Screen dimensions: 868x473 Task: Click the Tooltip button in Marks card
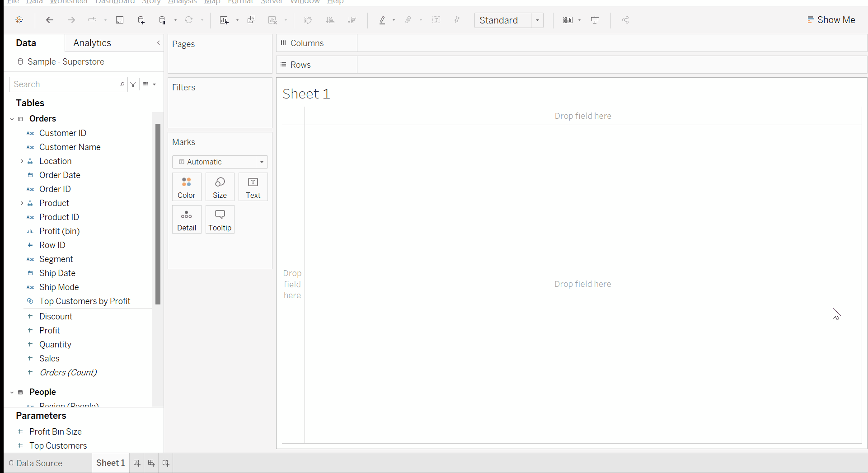tap(220, 220)
